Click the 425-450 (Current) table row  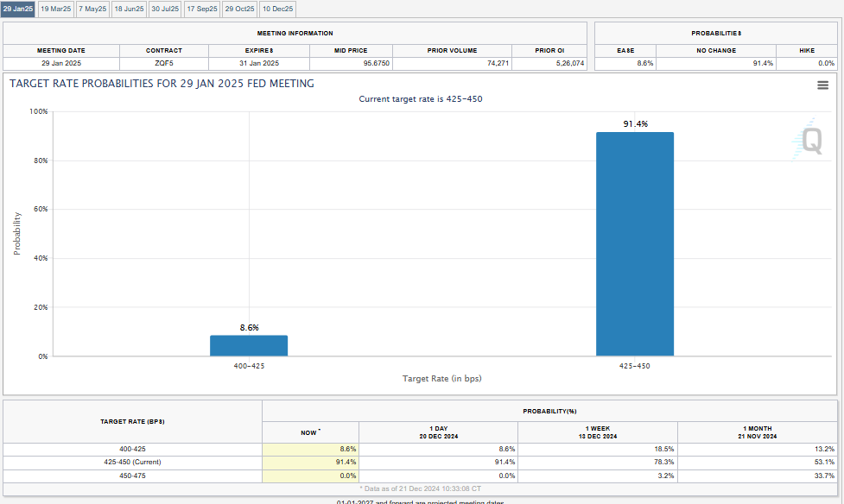(x=420, y=462)
